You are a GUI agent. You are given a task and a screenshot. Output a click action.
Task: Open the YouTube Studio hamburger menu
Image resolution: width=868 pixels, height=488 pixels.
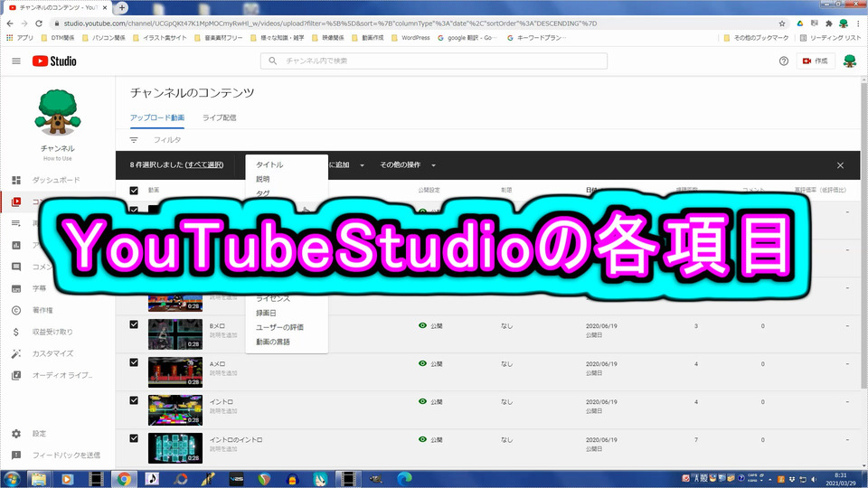click(16, 61)
